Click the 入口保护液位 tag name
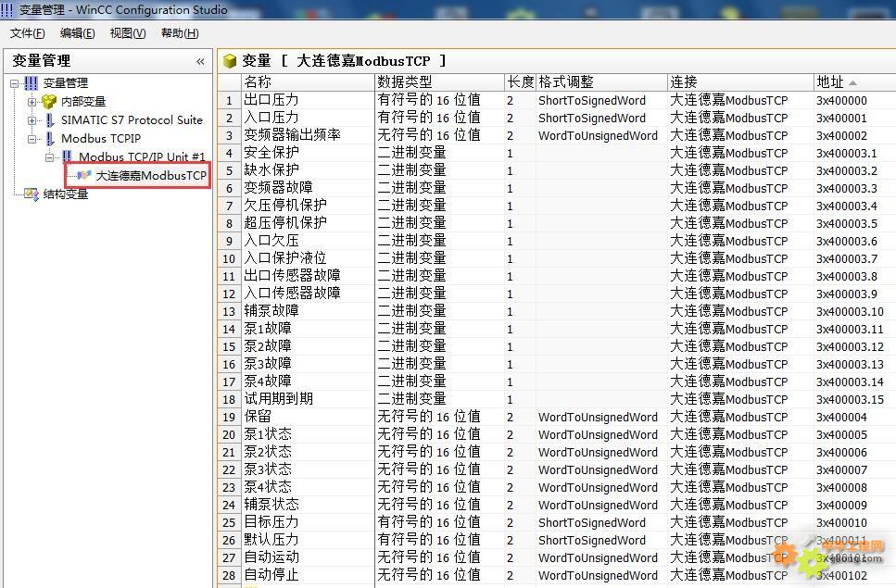The height and width of the screenshot is (588, 896). click(285, 258)
